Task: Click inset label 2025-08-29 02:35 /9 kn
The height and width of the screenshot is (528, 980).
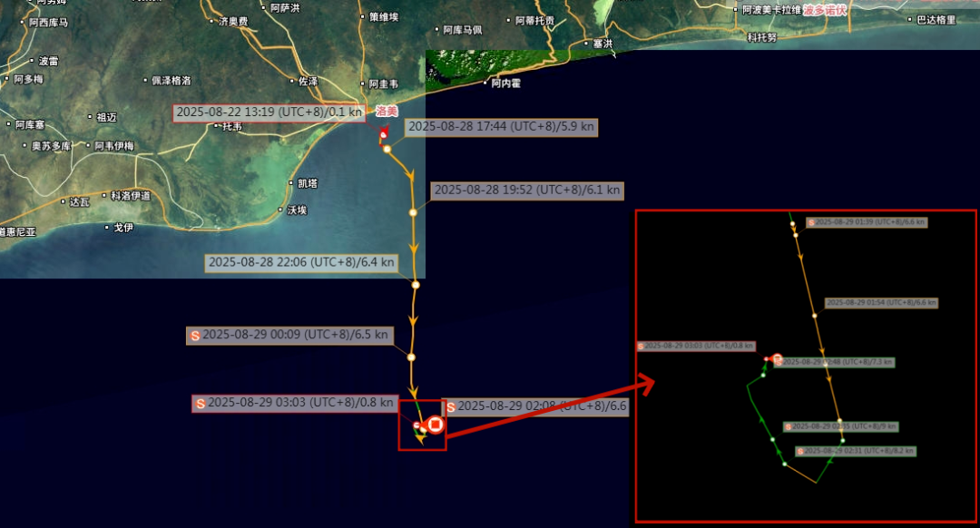Action: [841, 426]
